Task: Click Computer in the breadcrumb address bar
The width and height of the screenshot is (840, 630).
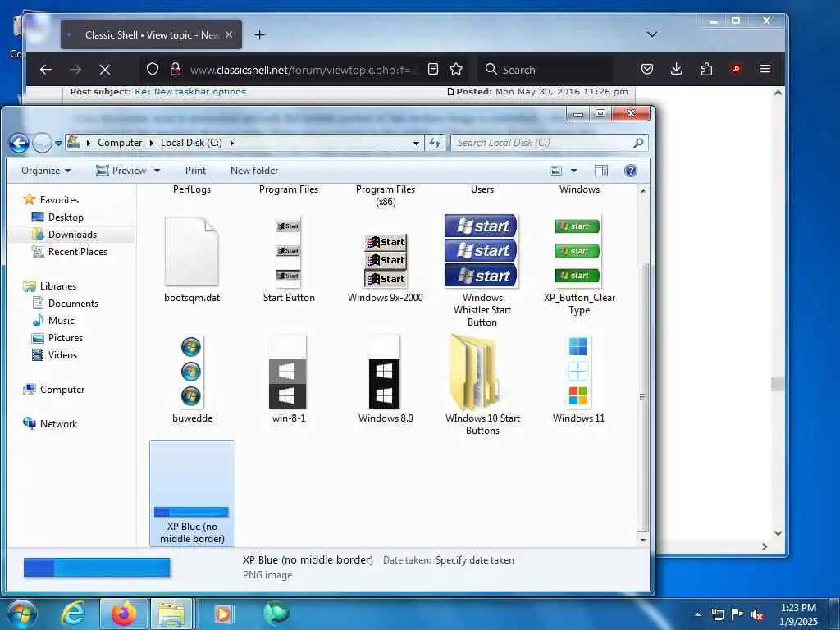Action: (x=120, y=143)
